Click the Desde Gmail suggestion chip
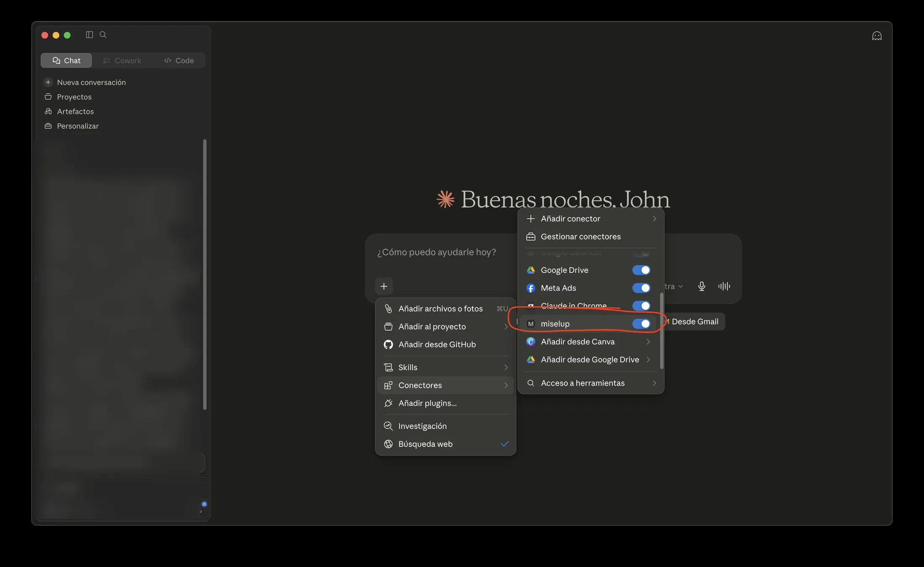Viewport: 924px width, 567px height. pyautogui.click(x=694, y=321)
